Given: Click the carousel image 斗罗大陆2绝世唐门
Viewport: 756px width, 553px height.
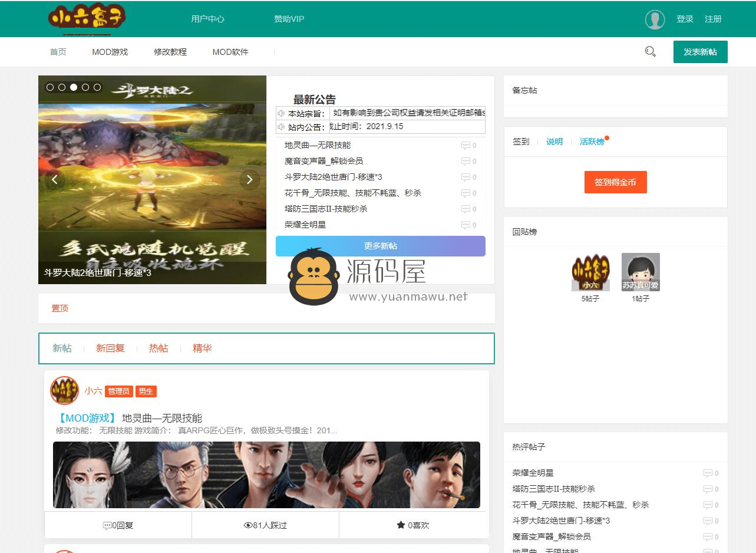Looking at the screenshot, I should (152, 180).
